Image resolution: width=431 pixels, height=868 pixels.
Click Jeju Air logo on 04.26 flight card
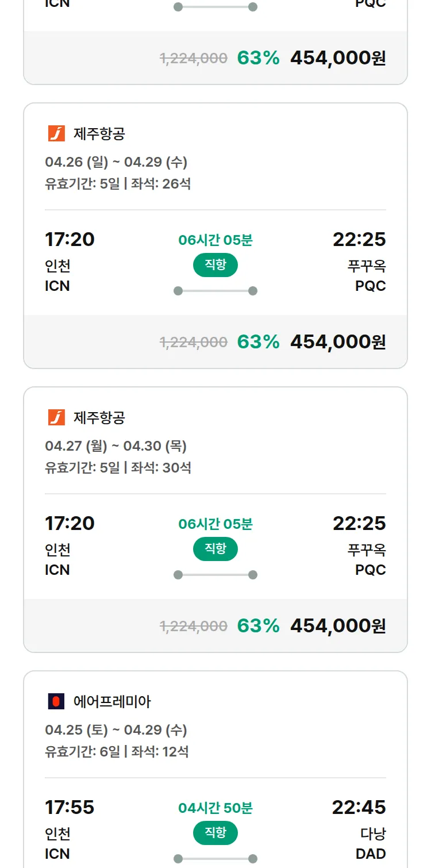pyautogui.click(x=56, y=134)
